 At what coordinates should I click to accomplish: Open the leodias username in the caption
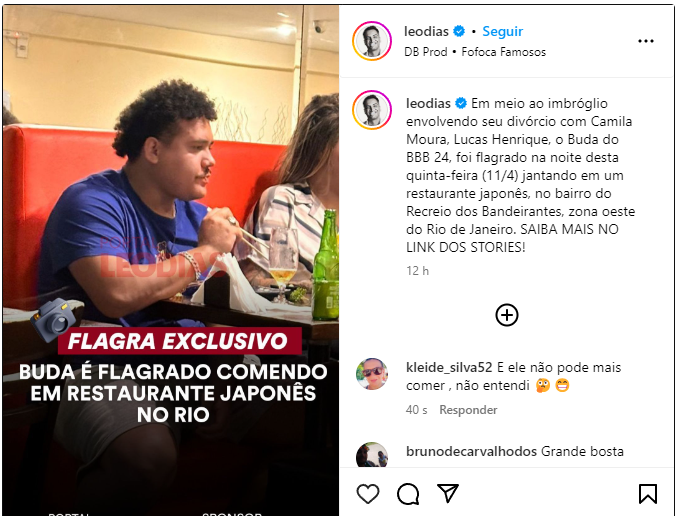(x=429, y=103)
